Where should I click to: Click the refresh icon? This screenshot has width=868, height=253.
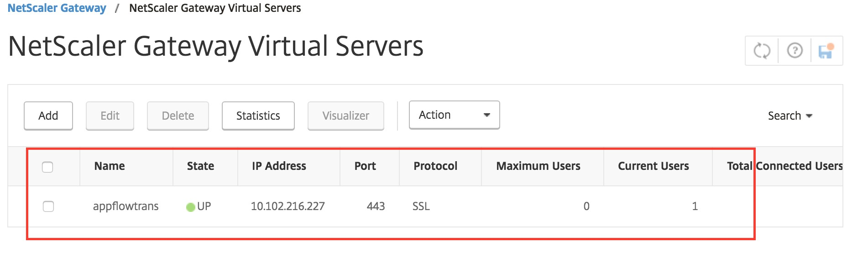coord(762,51)
